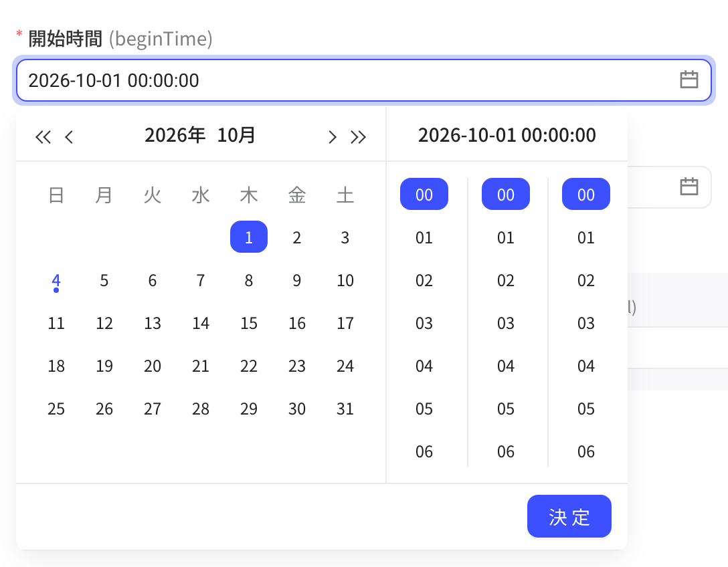Select hour 00 in the hour column
This screenshot has width=728, height=567.
(424, 194)
